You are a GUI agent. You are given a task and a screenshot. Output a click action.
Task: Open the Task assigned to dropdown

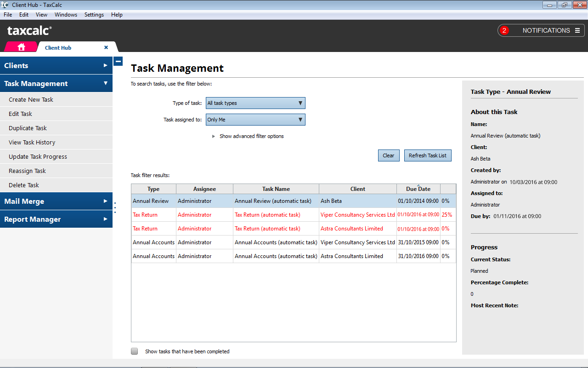point(255,120)
